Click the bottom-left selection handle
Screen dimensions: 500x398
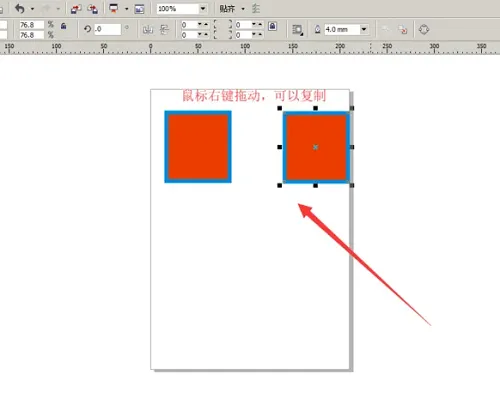pyautogui.click(x=280, y=185)
